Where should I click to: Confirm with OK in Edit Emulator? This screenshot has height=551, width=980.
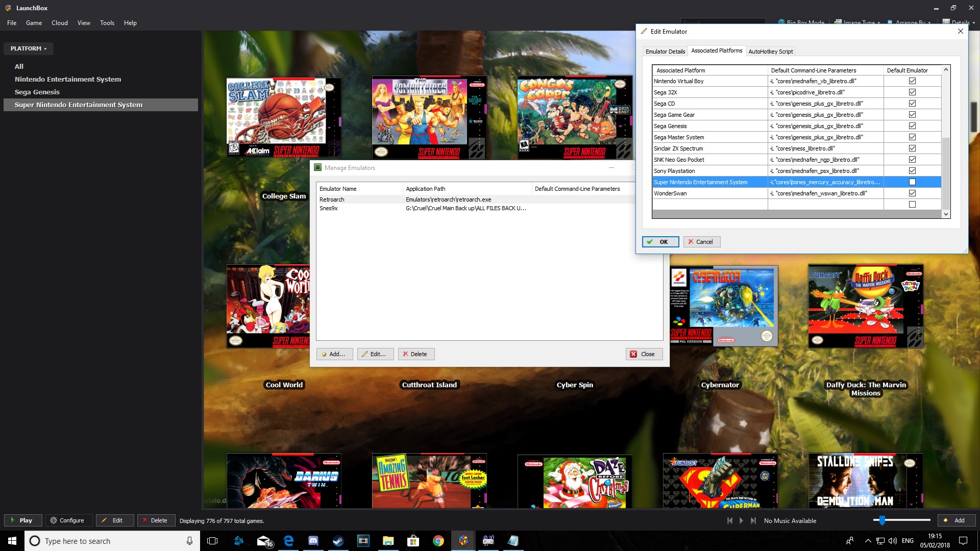coord(660,242)
